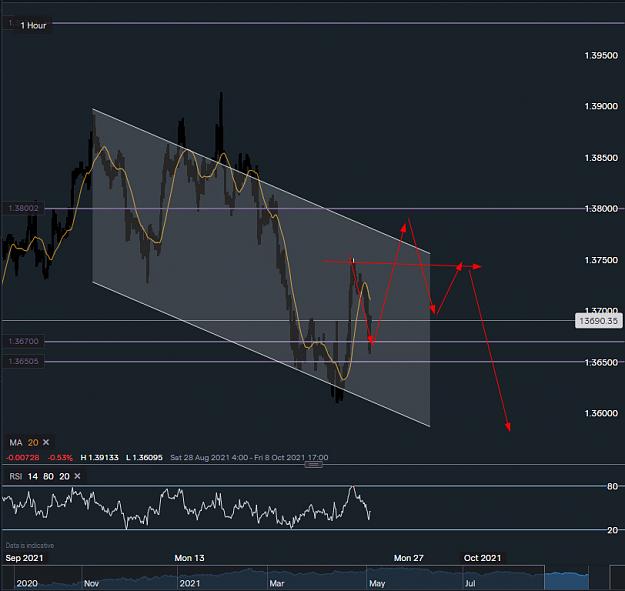The height and width of the screenshot is (591, 625).
Task: Open RSI indicator settings label
Action: click(x=16, y=476)
